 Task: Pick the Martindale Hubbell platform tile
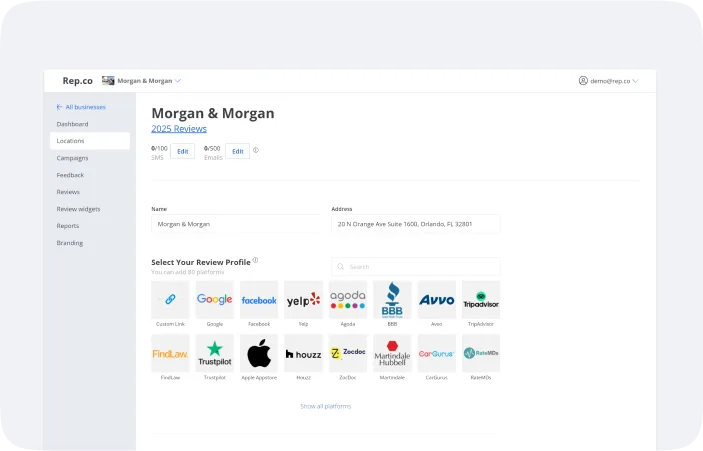[392, 353]
